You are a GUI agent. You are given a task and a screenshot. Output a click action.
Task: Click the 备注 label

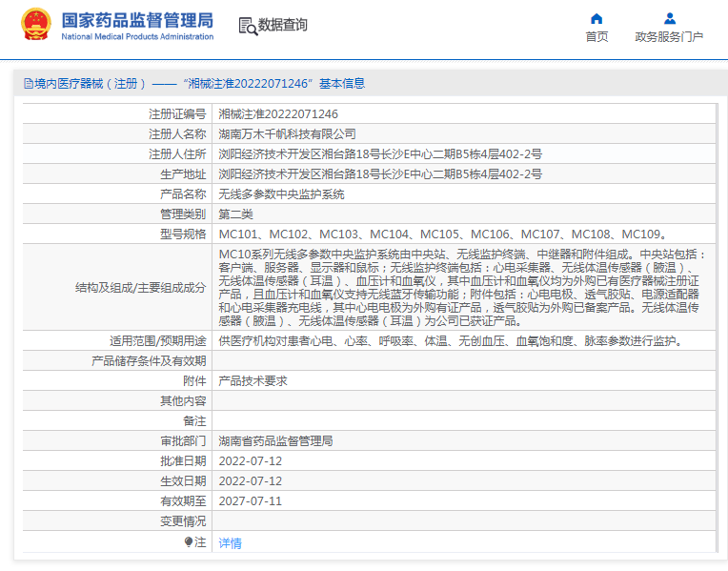(194, 421)
